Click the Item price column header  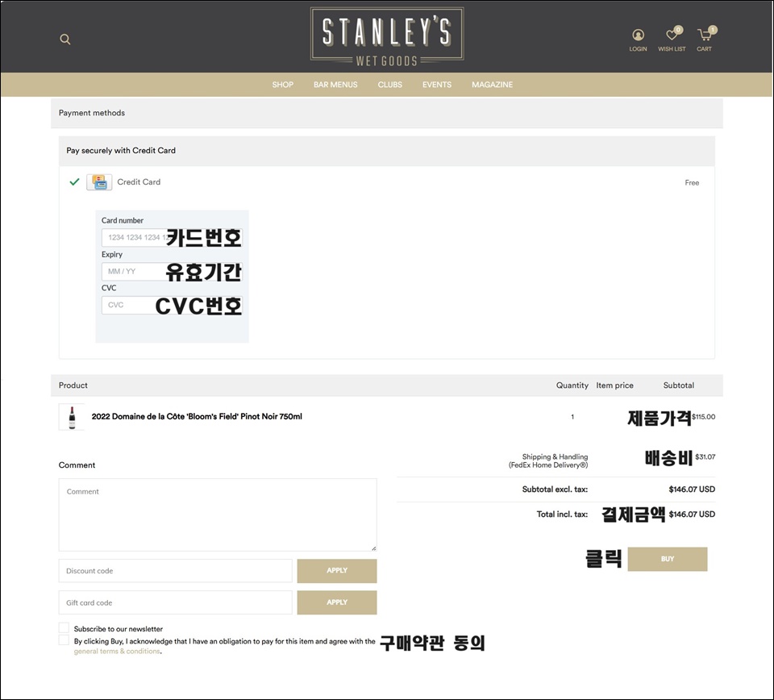(x=614, y=385)
